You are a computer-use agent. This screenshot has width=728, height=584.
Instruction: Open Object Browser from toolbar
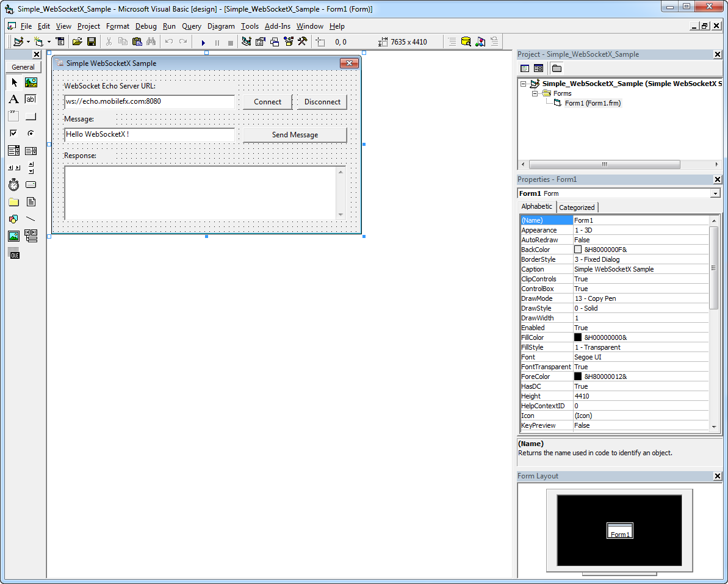pos(289,41)
